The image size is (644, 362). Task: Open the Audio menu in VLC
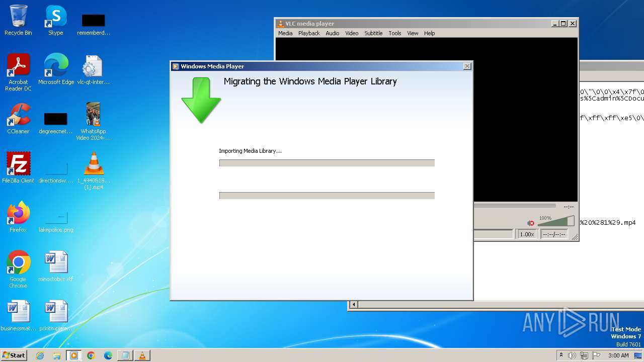pyautogui.click(x=333, y=33)
